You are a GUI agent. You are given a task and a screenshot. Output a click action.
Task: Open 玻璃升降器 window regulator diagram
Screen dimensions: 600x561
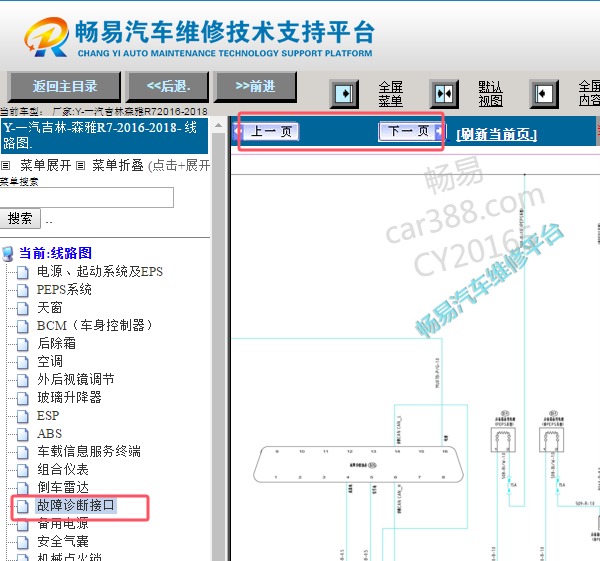pyautogui.click(x=69, y=397)
